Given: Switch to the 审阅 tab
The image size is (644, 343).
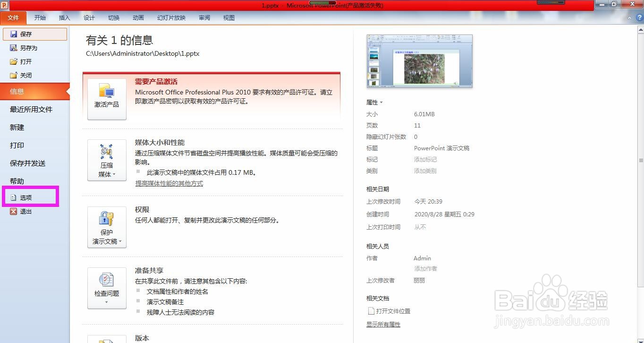Looking at the screenshot, I should (204, 18).
